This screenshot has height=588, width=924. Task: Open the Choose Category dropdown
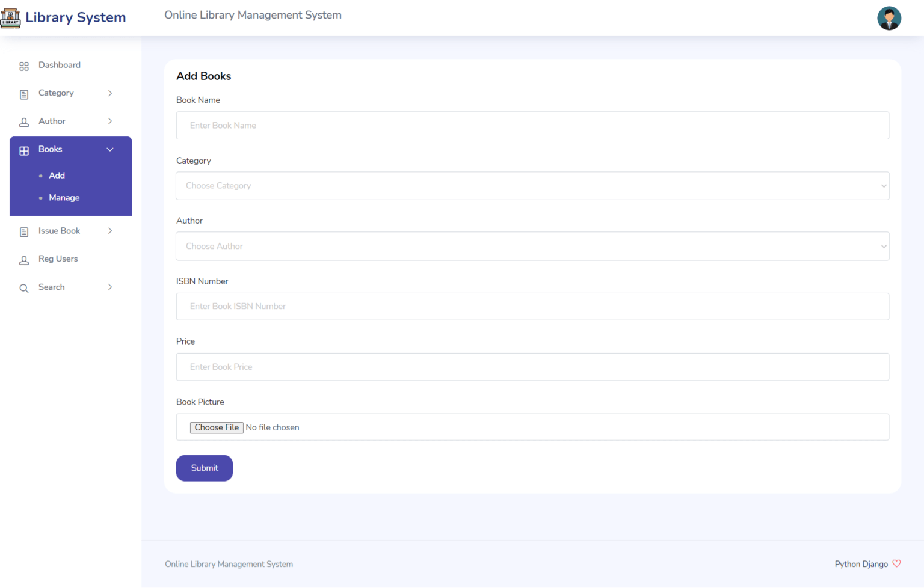click(532, 186)
